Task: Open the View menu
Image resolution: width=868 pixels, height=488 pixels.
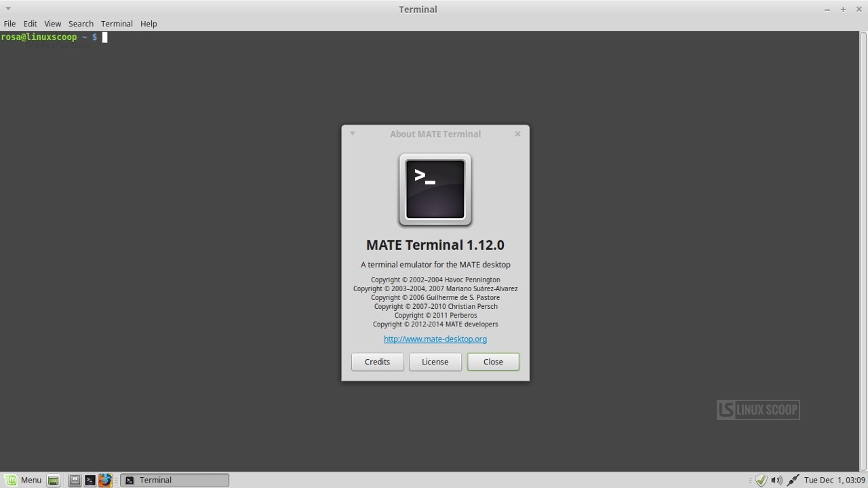Action: click(53, 24)
